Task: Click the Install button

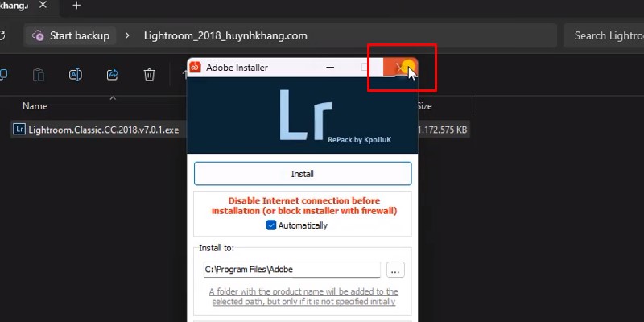Action: 302,174
